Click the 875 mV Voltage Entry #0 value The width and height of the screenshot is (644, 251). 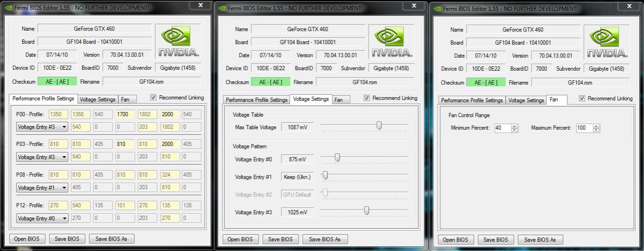tap(297, 159)
